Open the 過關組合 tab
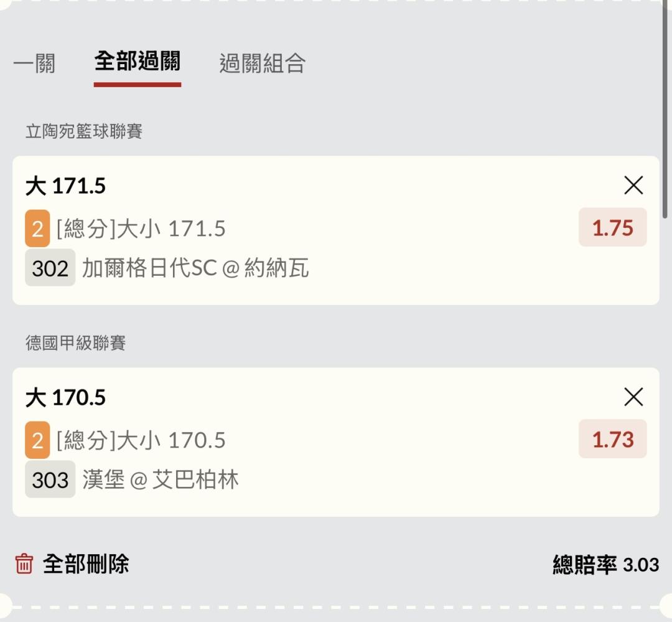 [262, 64]
